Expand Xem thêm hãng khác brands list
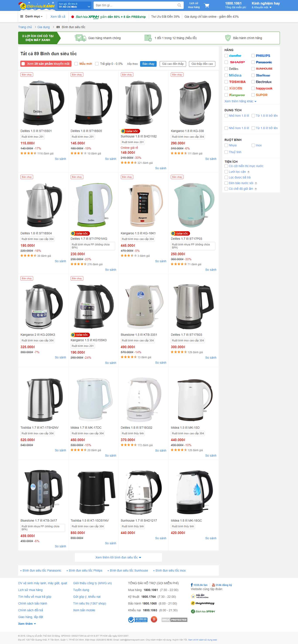Viewport: 298px width, 644px height. [x=240, y=101]
